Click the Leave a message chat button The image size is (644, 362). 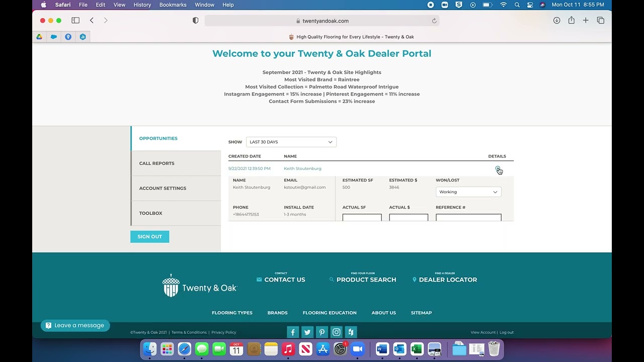click(x=75, y=325)
